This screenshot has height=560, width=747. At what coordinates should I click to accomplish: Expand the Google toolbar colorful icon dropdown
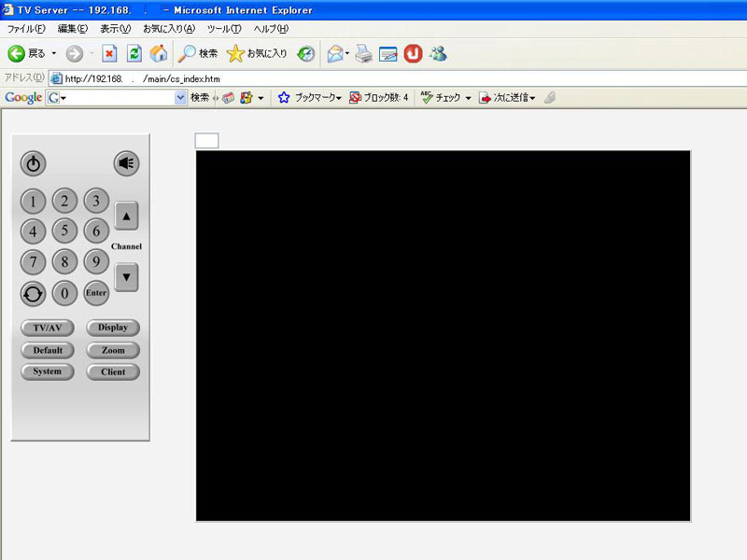point(261,98)
